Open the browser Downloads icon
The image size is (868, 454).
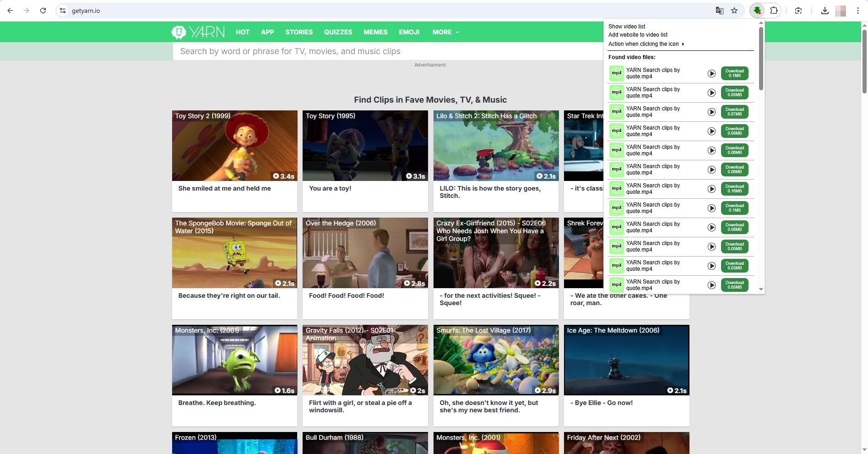coord(825,11)
